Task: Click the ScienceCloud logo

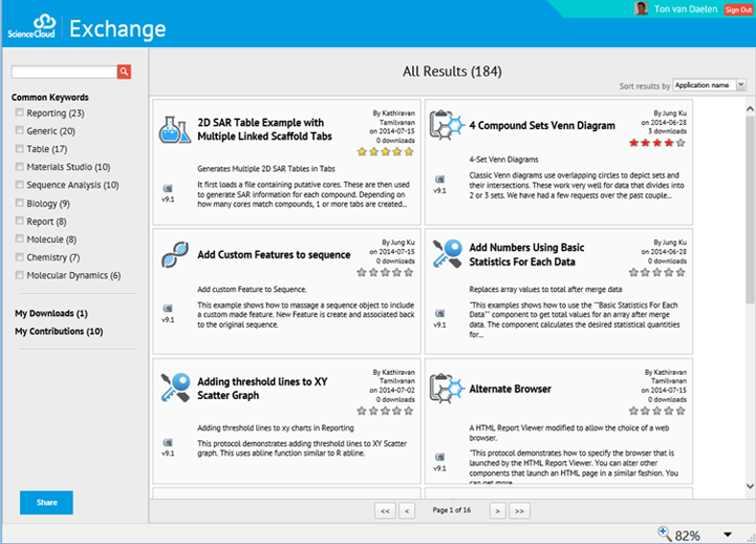Action: [x=33, y=27]
